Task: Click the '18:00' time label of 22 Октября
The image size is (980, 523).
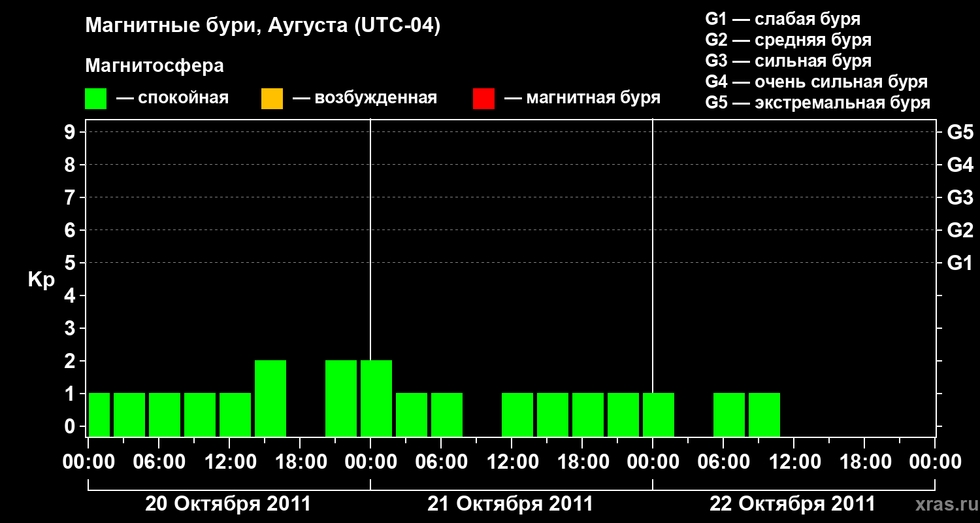Action: click(x=864, y=462)
